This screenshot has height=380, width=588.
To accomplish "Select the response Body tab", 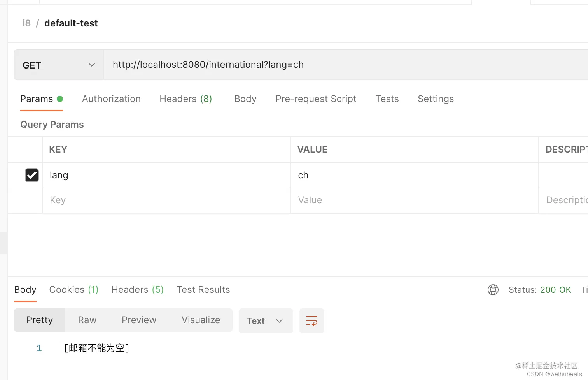I will (25, 290).
